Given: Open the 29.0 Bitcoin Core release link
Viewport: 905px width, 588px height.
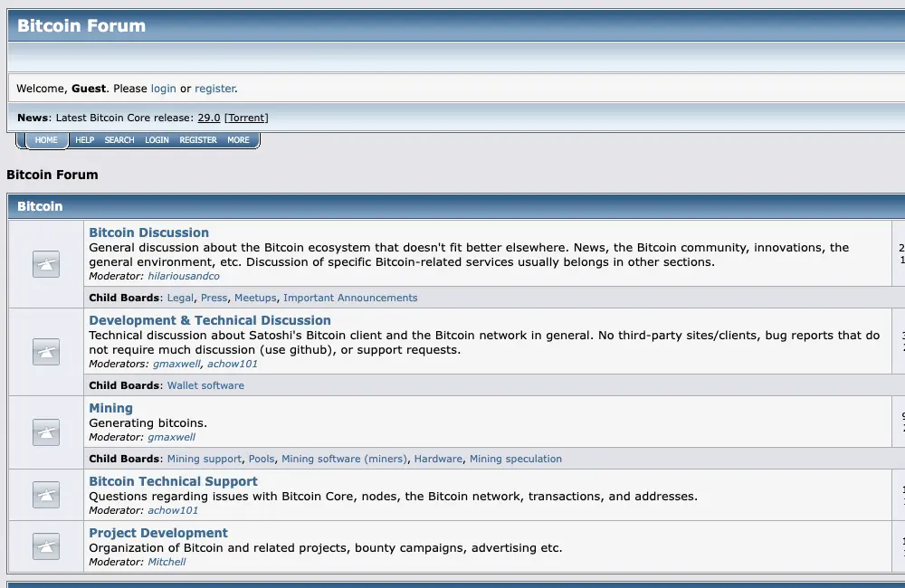Looking at the screenshot, I should pyautogui.click(x=209, y=118).
